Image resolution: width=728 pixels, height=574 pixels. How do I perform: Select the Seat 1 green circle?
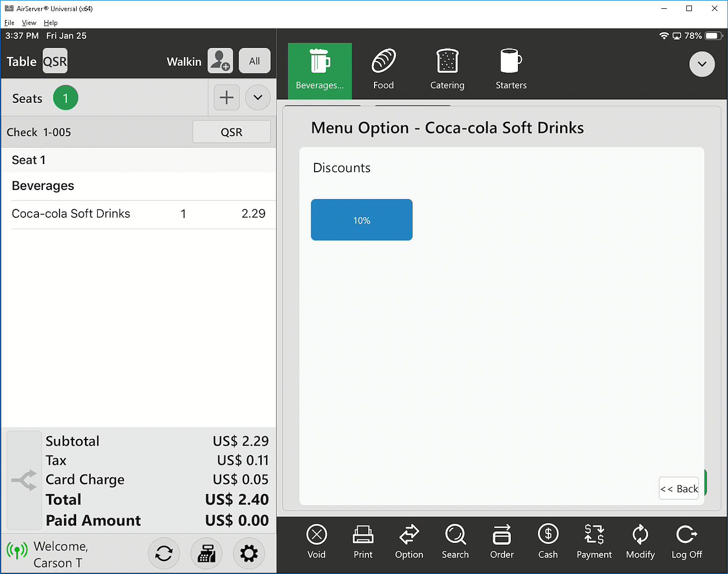tap(66, 98)
